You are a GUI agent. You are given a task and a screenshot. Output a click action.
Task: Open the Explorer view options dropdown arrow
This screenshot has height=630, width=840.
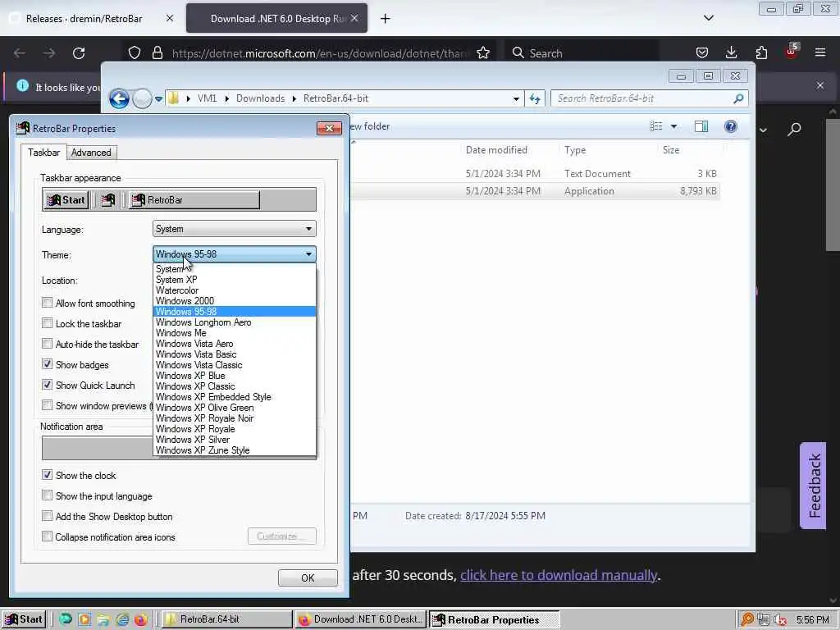(674, 126)
